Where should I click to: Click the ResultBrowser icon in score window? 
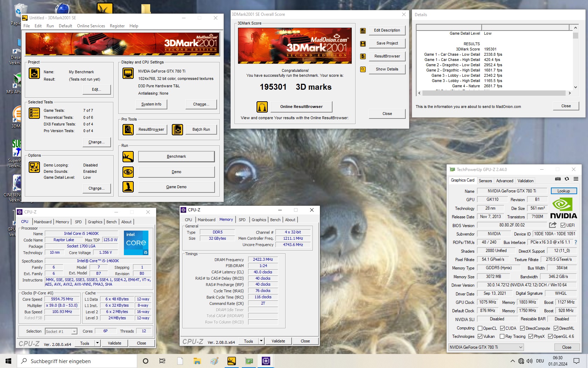coord(363,56)
